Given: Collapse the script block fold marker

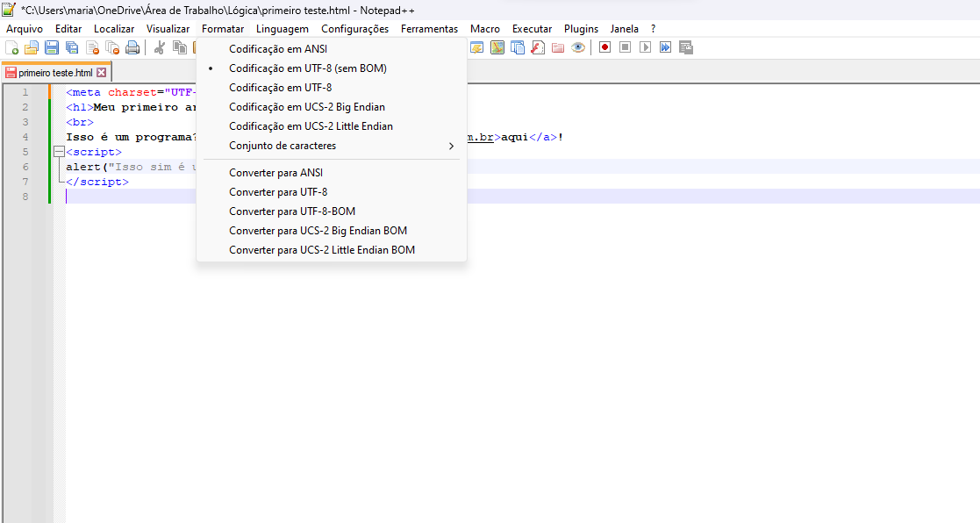Looking at the screenshot, I should pyautogui.click(x=60, y=152).
